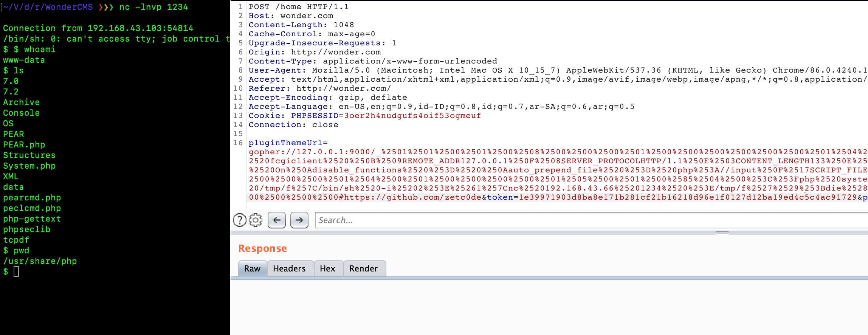Click the Upgrade-Insecure-Requests header line
The width and height of the screenshot is (868, 335).
[322, 43]
